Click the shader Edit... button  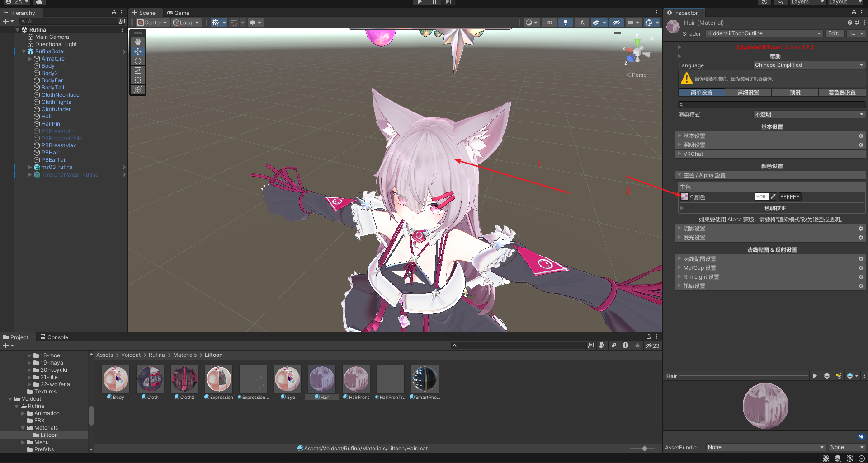pyautogui.click(x=835, y=33)
